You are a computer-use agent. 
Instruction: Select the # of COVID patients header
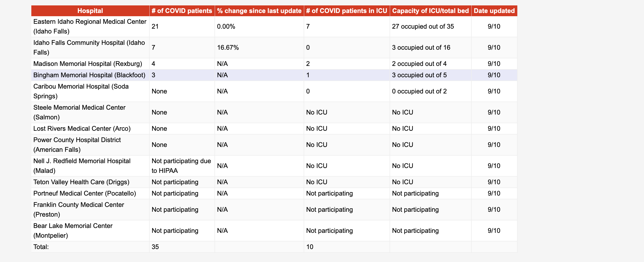click(182, 11)
